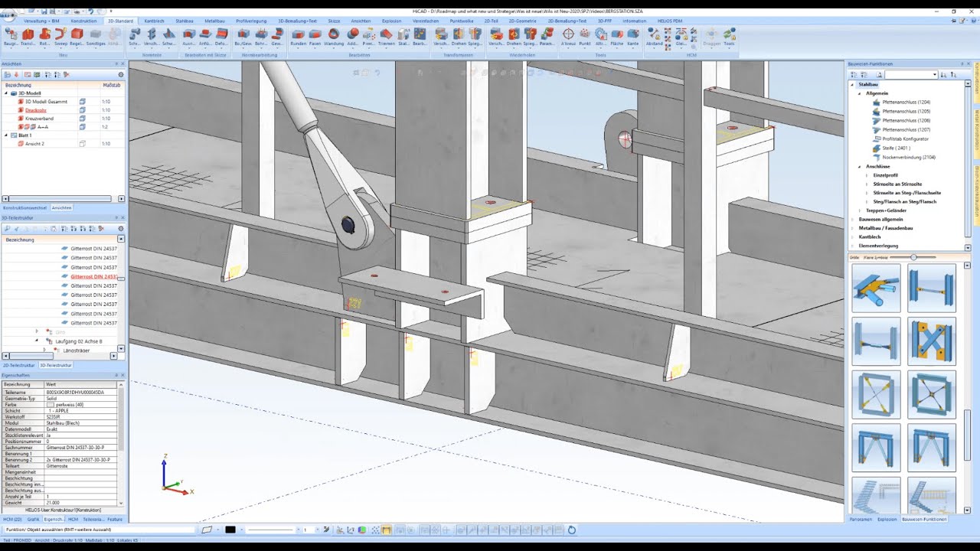Select the Punkt tool
This screenshot has height=551, width=980.
click(x=585, y=37)
